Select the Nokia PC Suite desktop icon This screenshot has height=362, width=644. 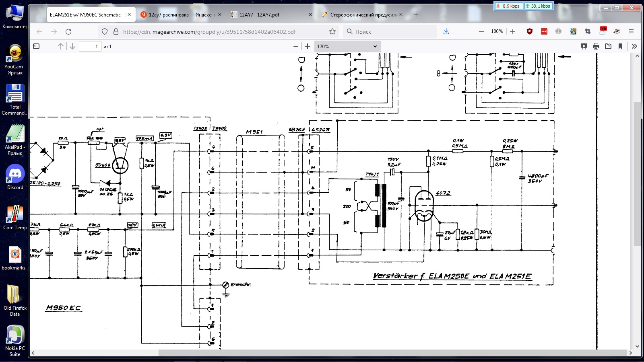(15, 341)
